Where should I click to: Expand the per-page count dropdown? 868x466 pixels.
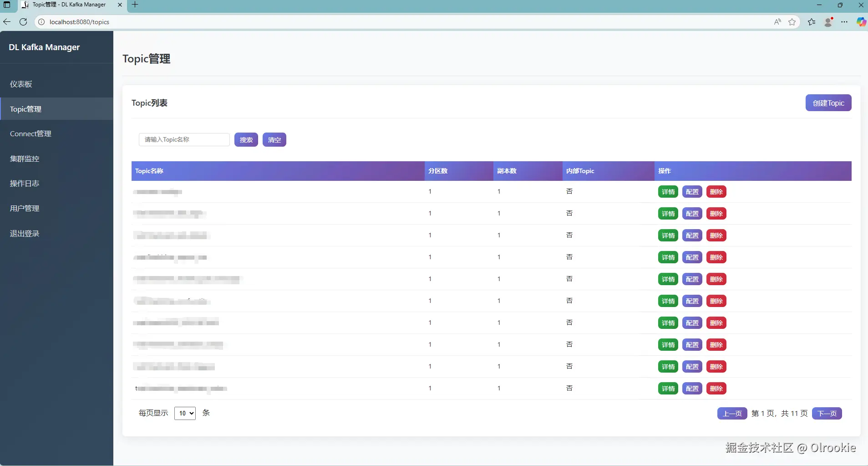click(185, 413)
